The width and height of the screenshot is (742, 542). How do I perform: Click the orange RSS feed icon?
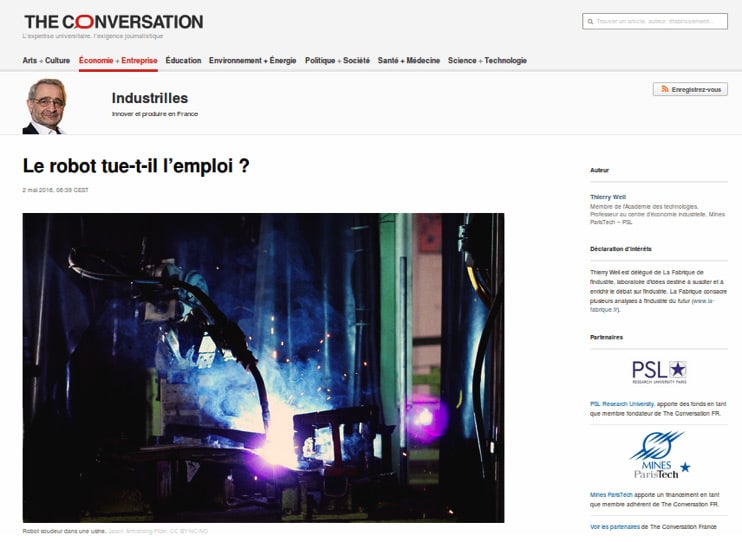[x=664, y=89]
